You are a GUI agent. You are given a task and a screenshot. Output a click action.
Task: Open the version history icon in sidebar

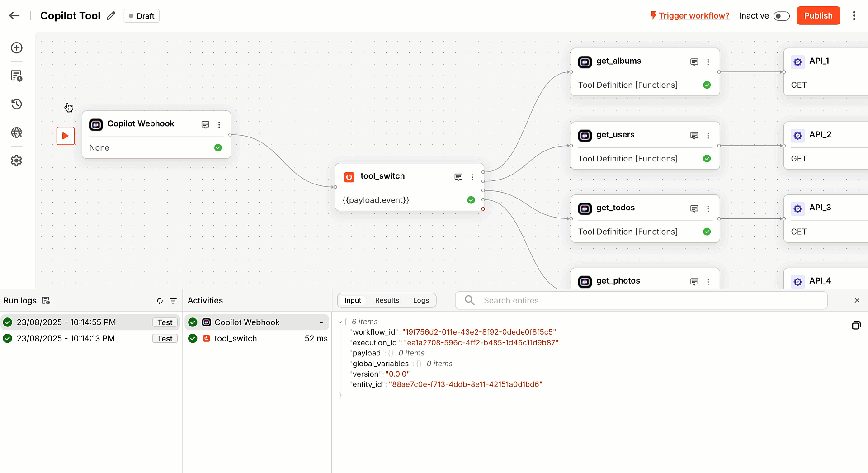17,104
